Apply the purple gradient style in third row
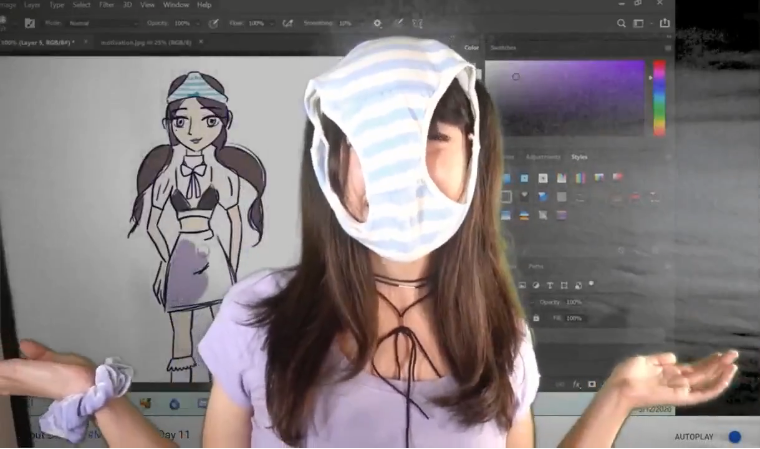Screen dimensions: 760x449 pyautogui.click(x=561, y=215)
